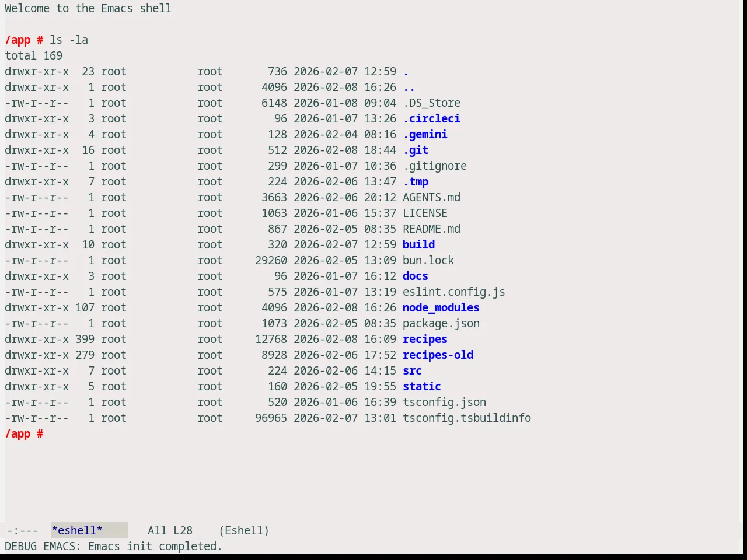Click the 3663 size of AGENTS.md

tap(274, 197)
